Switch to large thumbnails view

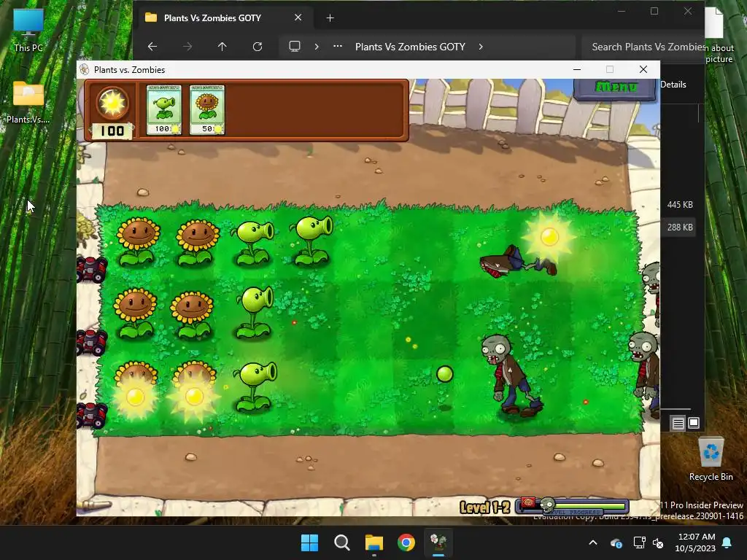pyautogui.click(x=694, y=423)
